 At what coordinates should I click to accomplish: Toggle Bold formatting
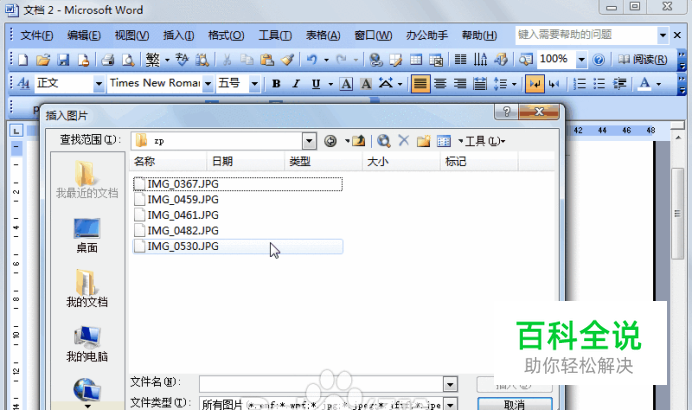point(276,83)
